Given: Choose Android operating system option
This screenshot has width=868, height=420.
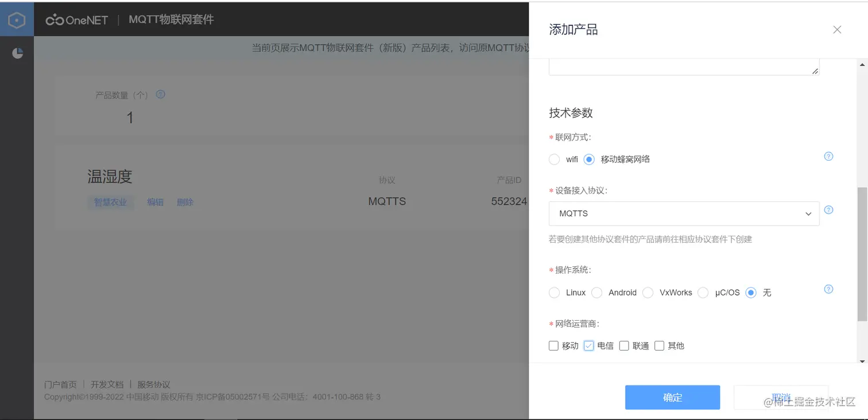Looking at the screenshot, I should 597,293.
